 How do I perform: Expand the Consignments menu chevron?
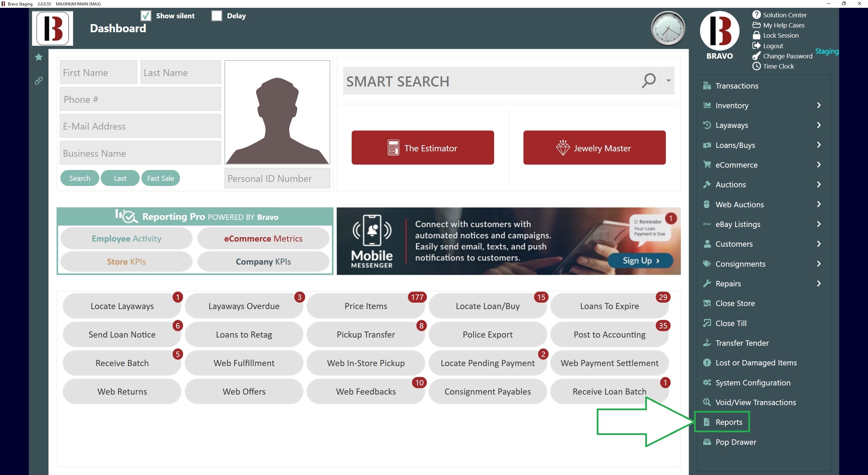click(819, 264)
